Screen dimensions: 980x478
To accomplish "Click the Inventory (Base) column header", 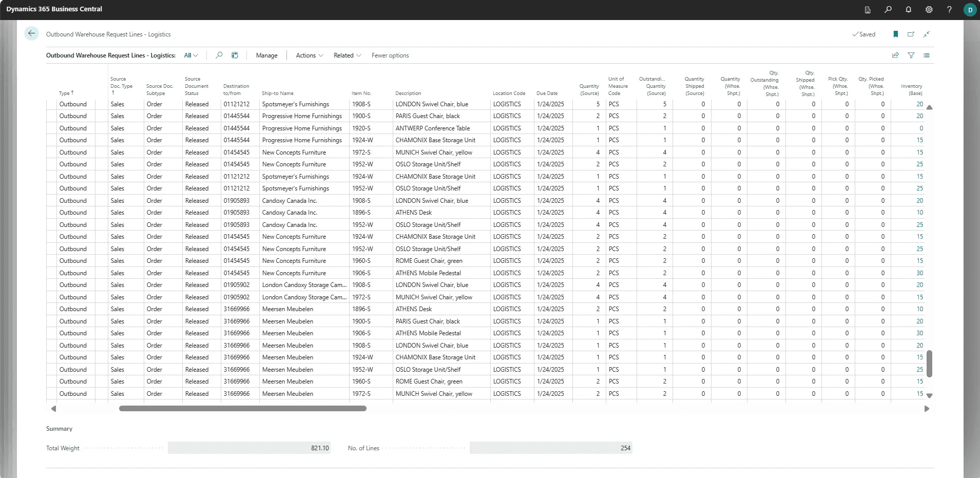I will pos(912,90).
